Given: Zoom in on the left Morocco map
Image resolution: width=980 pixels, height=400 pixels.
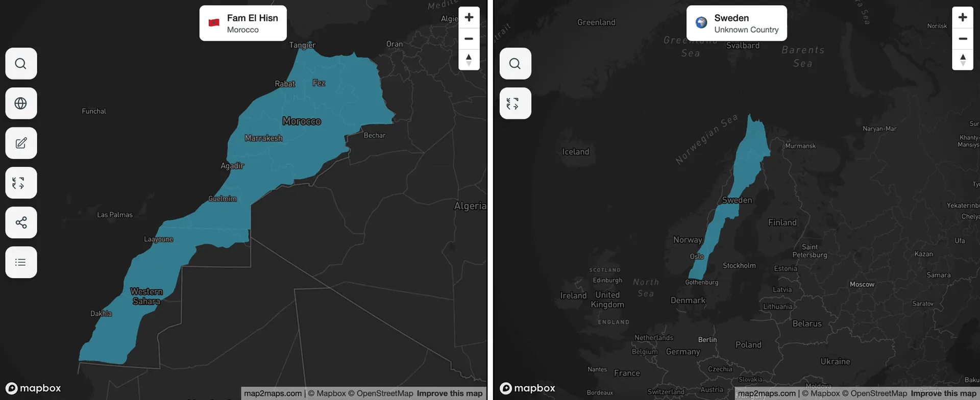Looking at the screenshot, I should tap(469, 17).
